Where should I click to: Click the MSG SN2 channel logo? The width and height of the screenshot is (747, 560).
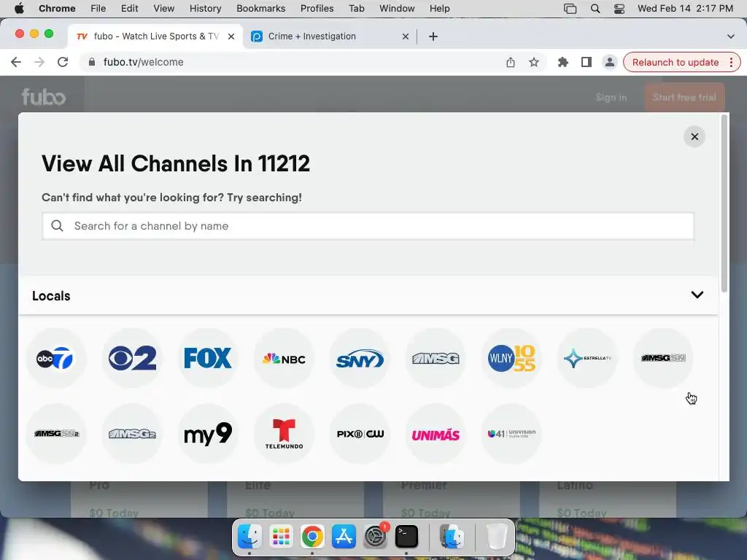(56, 434)
